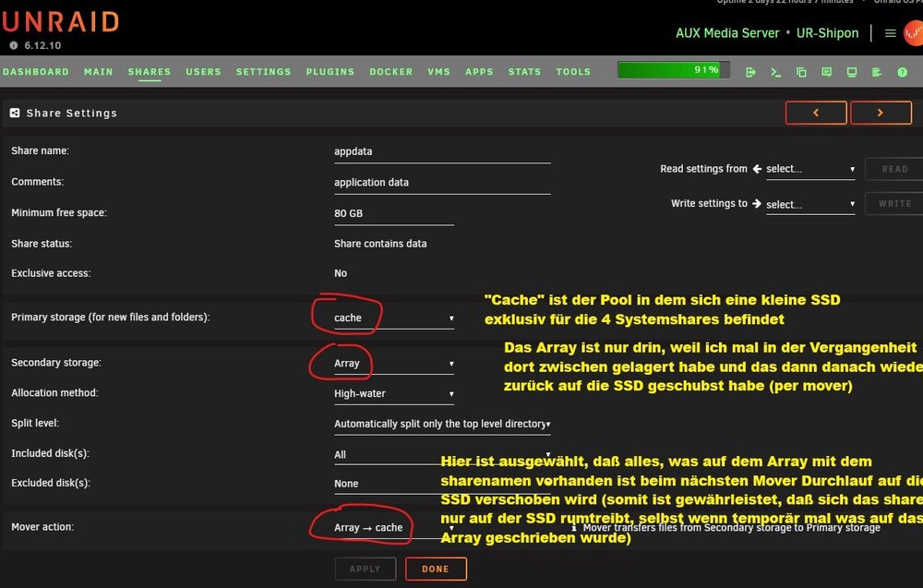Go to previous share with left arrow button
923x588 pixels.
click(x=816, y=113)
